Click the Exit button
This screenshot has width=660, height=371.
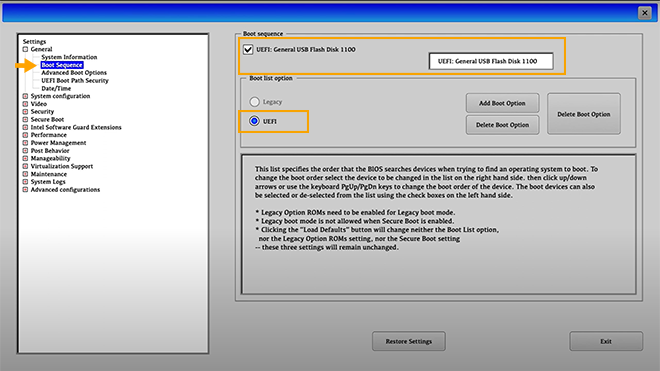pos(606,341)
